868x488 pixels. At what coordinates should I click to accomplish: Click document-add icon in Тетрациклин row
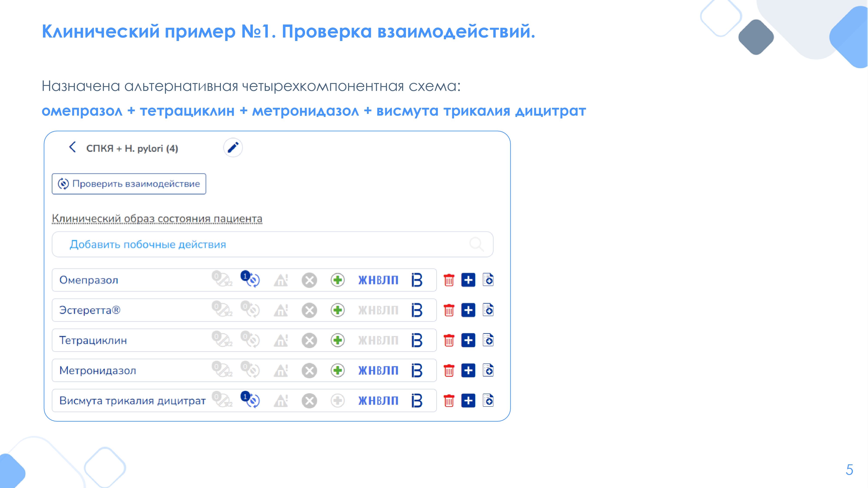(488, 340)
